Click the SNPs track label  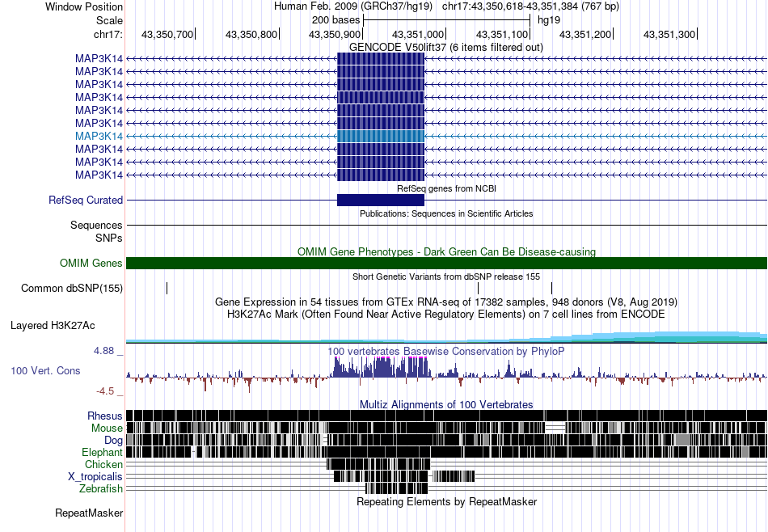tap(109, 238)
